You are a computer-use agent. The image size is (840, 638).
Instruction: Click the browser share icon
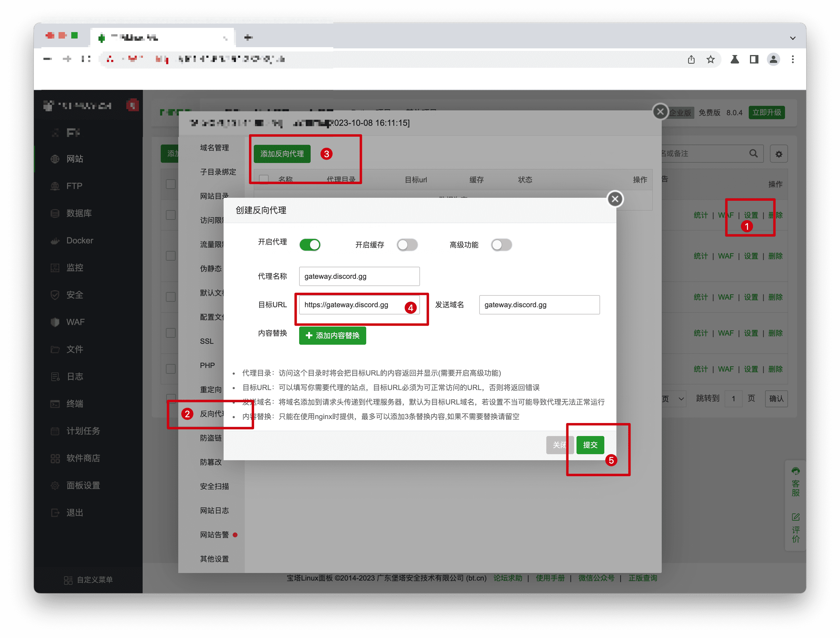[691, 59]
